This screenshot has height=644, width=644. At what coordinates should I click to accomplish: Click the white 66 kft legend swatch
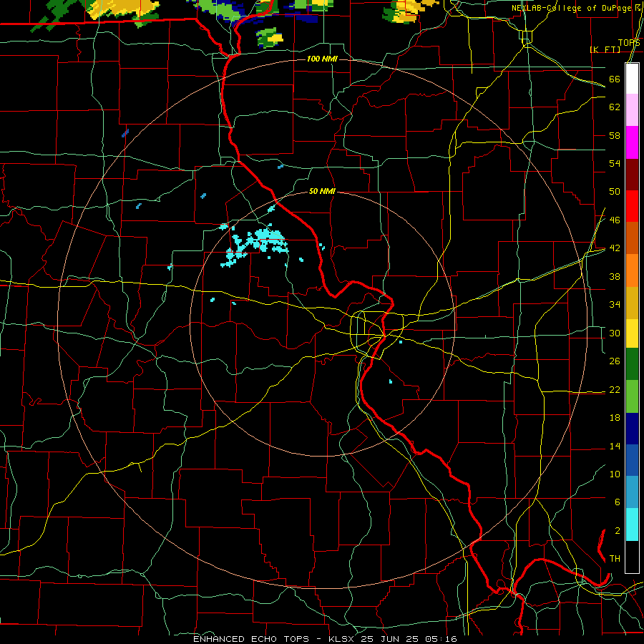632,79
